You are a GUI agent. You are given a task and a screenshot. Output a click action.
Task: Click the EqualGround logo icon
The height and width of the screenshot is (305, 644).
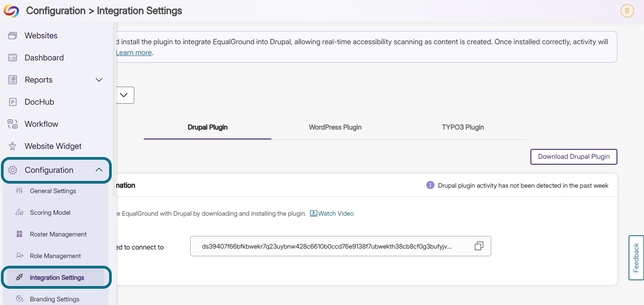click(11, 11)
